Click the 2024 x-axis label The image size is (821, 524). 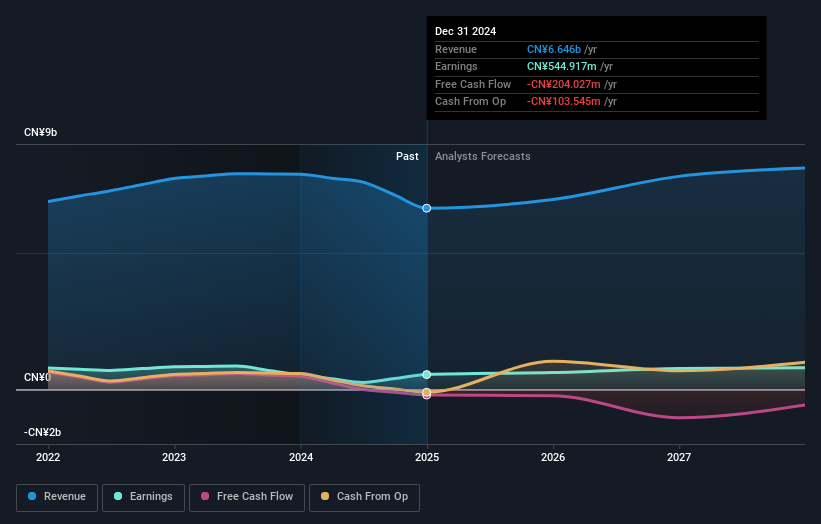pyautogui.click(x=301, y=458)
